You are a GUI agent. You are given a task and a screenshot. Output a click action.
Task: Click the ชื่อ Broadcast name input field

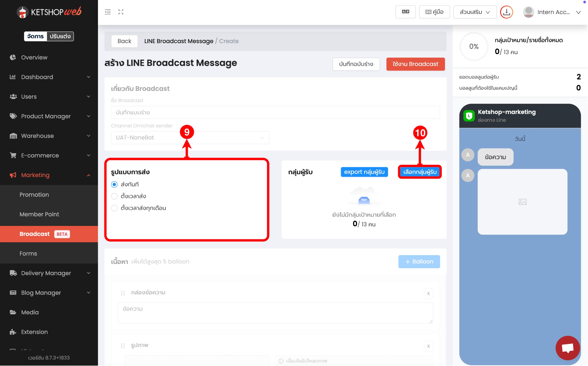click(275, 112)
